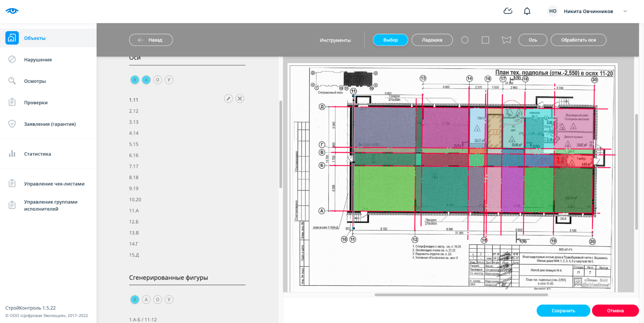The height and width of the screenshot is (323, 644).
Task: Select the polygon shape tool
Action: [506, 40]
